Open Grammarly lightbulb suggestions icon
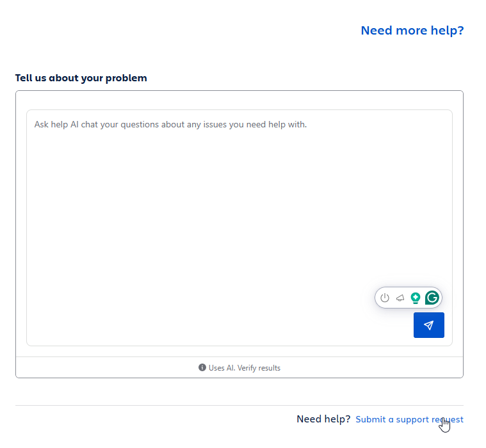The height and width of the screenshot is (448, 486). 416,298
